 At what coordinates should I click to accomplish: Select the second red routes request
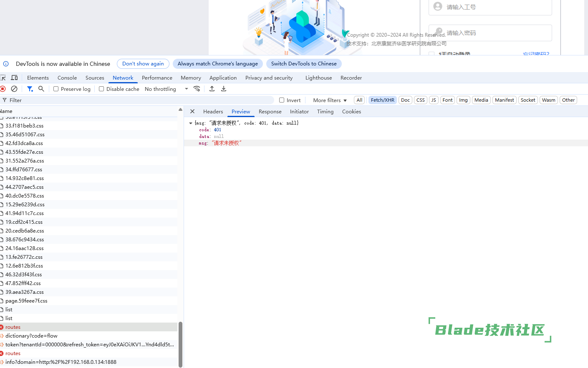click(89, 353)
